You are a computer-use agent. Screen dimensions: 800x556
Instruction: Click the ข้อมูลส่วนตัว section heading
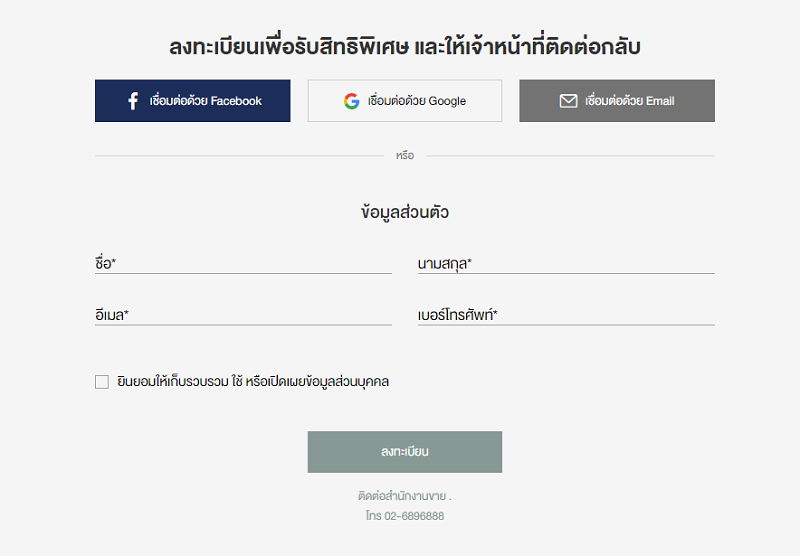coord(405,212)
